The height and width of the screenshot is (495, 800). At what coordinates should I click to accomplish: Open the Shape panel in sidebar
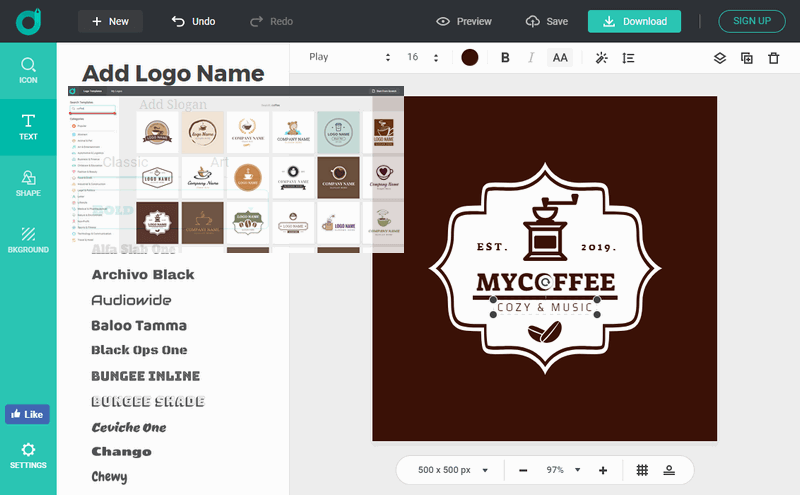(x=28, y=183)
